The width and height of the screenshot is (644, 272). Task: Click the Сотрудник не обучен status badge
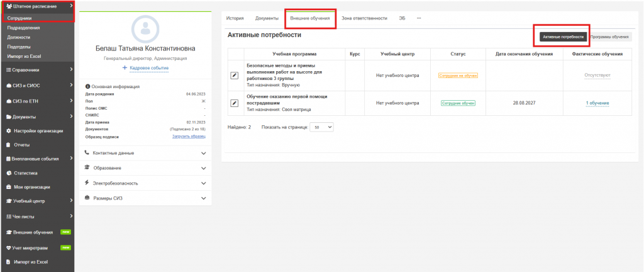pyautogui.click(x=458, y=76)
